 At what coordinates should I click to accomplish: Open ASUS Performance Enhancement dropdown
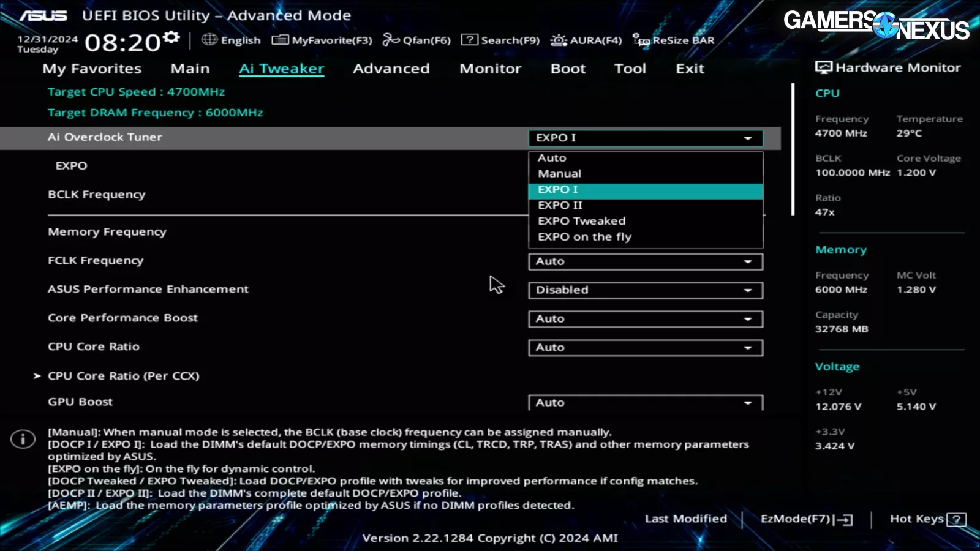[x=645, y=290]
